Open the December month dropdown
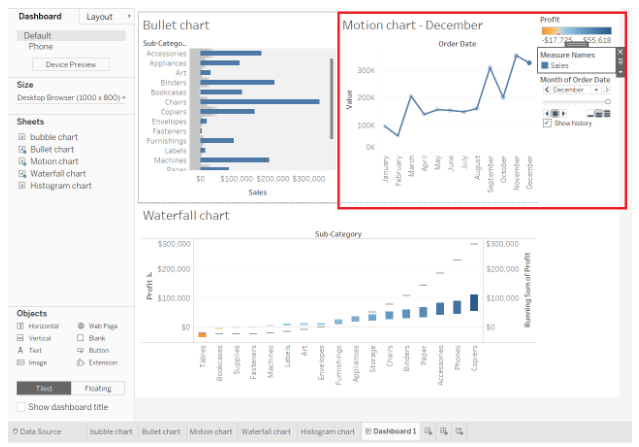Screen dimensions: 639x447 coord(596,89)
